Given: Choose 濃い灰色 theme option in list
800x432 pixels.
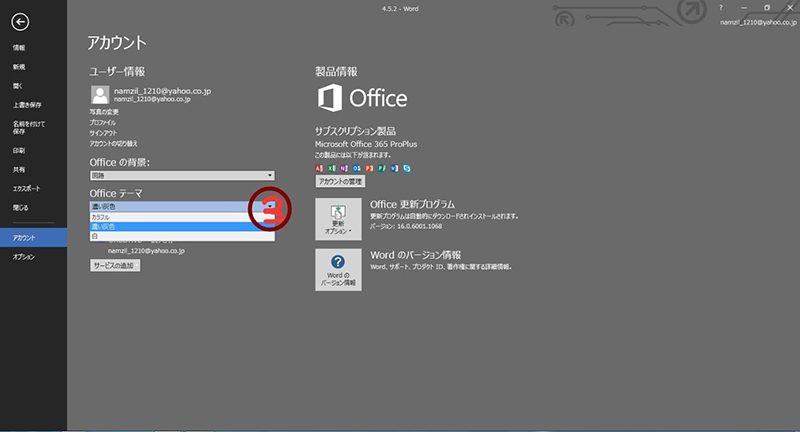Looking at the screenshot, I should tap(182, 226).
